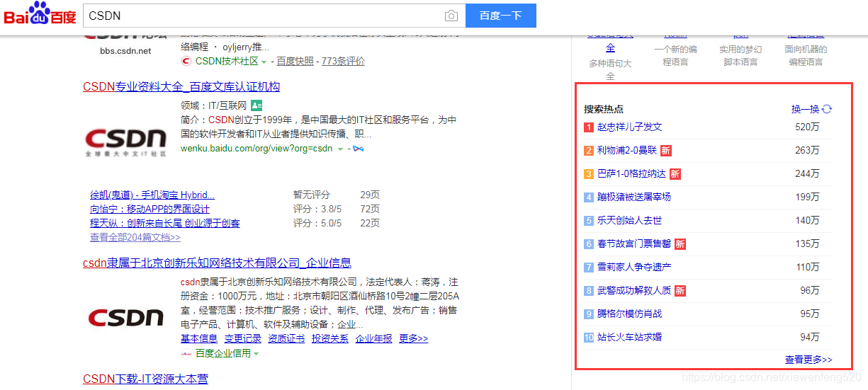This screenshot has height=390, width=868.
Task: Click description 面向机器的编程语言
Action: click(806, 56)
